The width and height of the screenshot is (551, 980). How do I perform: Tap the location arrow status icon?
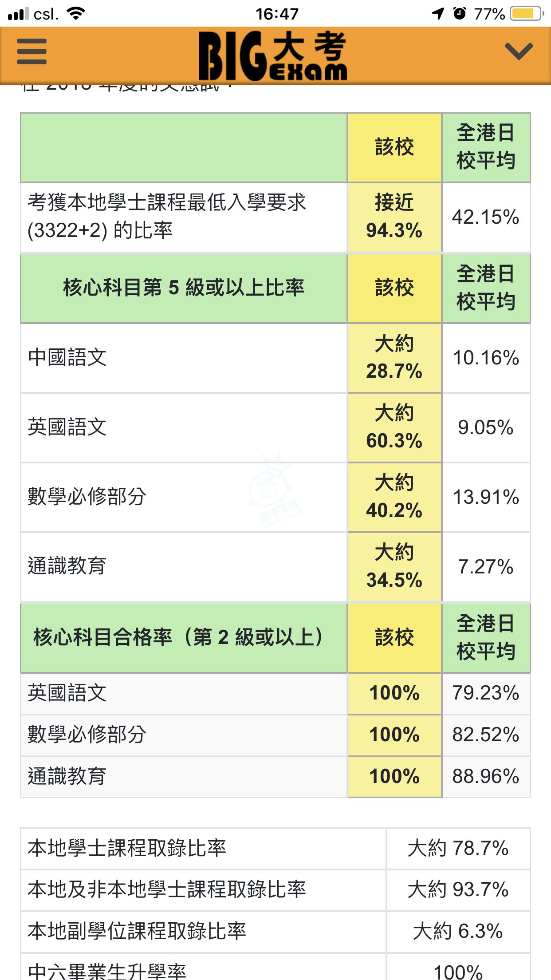(438, 14)
